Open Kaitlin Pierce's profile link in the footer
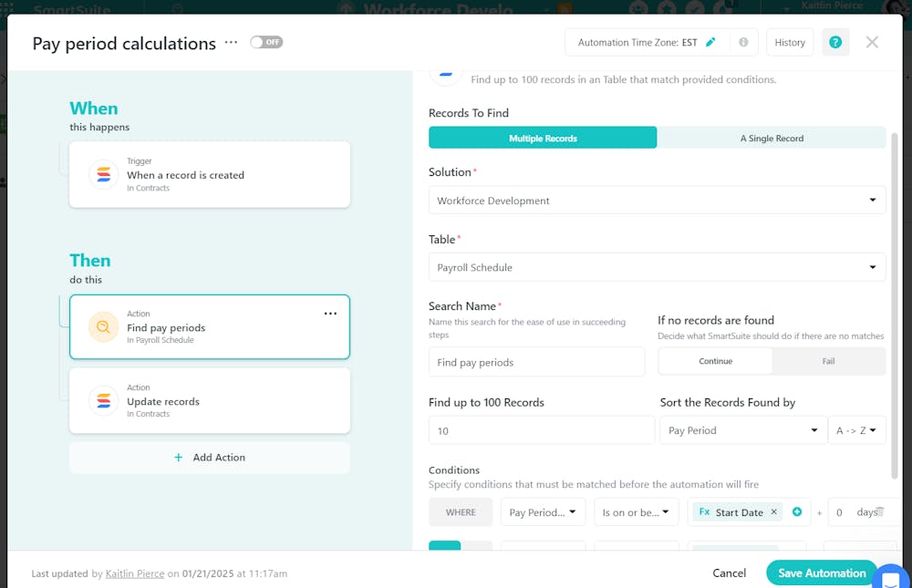Viewport: 912px width, 588px height. click(134, 573)
